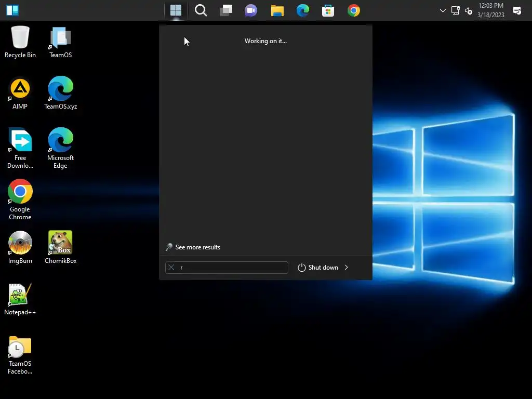The image size is (532, 399).
Task: Select the TeamOS desktop shortcut
Action: [60, 42]
